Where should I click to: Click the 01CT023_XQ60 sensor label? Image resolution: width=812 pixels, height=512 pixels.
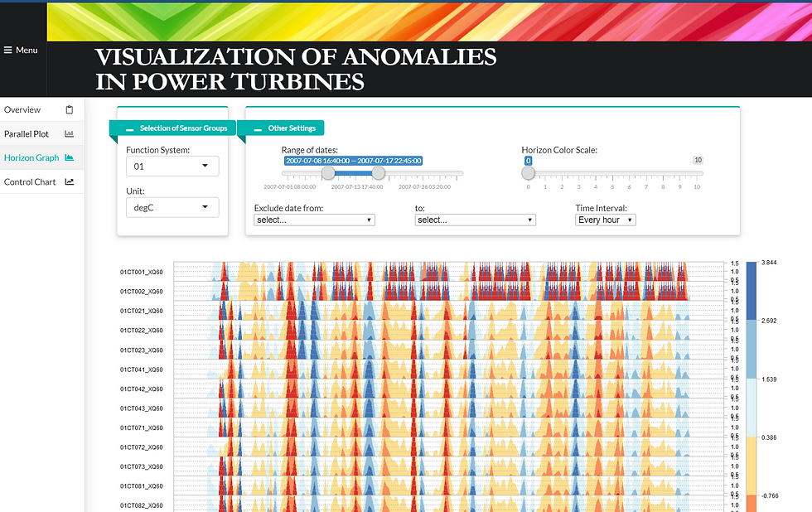(x=142, y=350)
